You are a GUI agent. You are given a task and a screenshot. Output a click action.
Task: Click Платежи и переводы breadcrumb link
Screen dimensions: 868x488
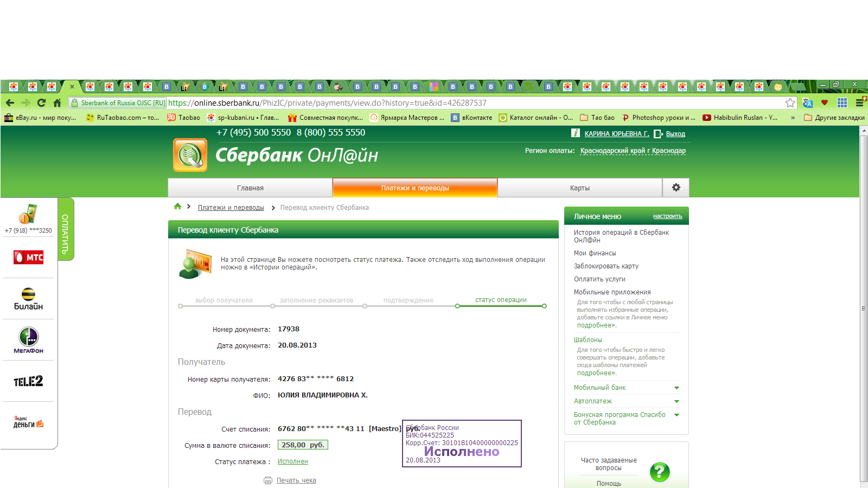[231, 208]
